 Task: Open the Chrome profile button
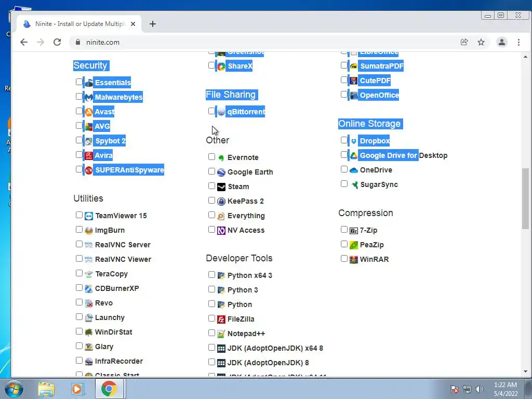tap(501, 42)
